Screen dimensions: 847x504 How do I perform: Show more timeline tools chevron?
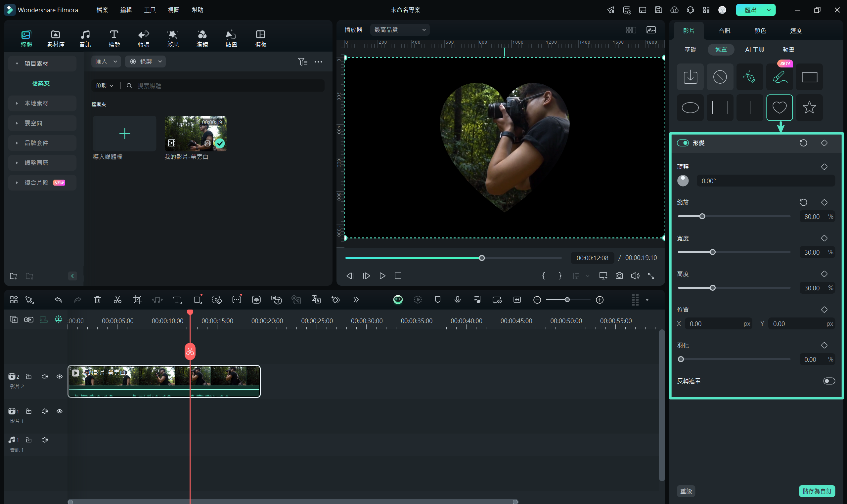[x=356, y=300]
